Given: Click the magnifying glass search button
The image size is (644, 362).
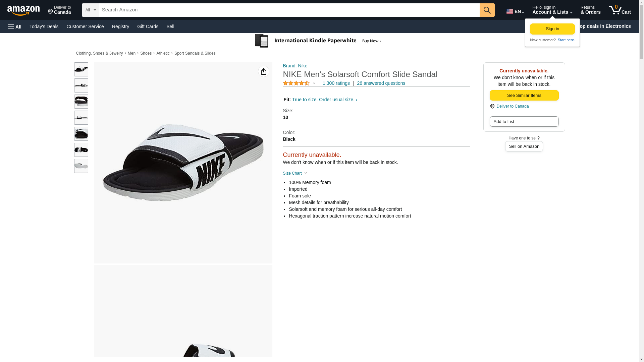Looking at the screenshot, I should (x=487, y=10).
